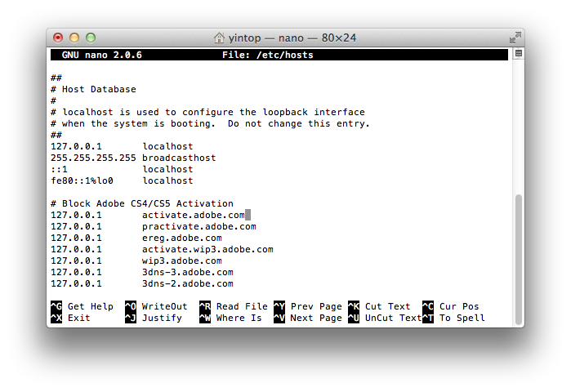Click the '^T To Spell' shortcut
The height and width of the screenshot is (392, 571).
[453, 318]
